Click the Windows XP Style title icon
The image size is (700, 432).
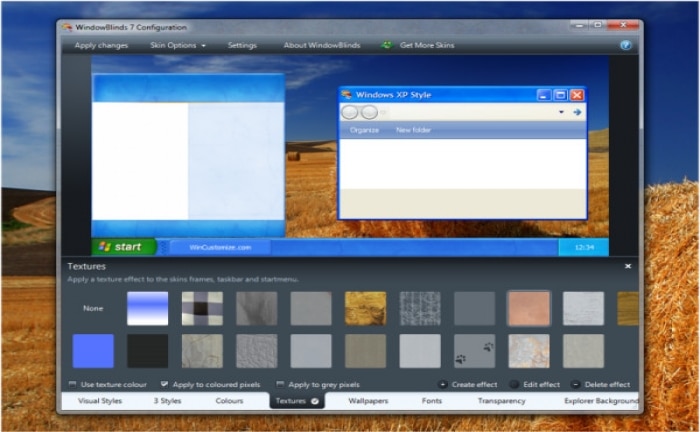346,94
